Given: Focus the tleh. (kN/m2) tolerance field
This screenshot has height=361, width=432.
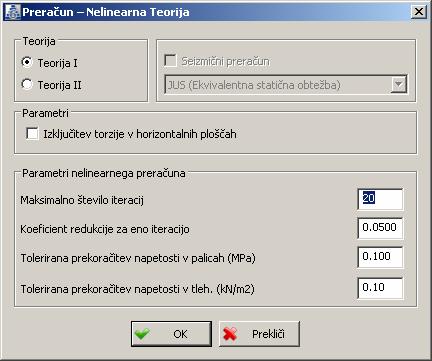Looking at the screenshot, I should coord(380,288).
